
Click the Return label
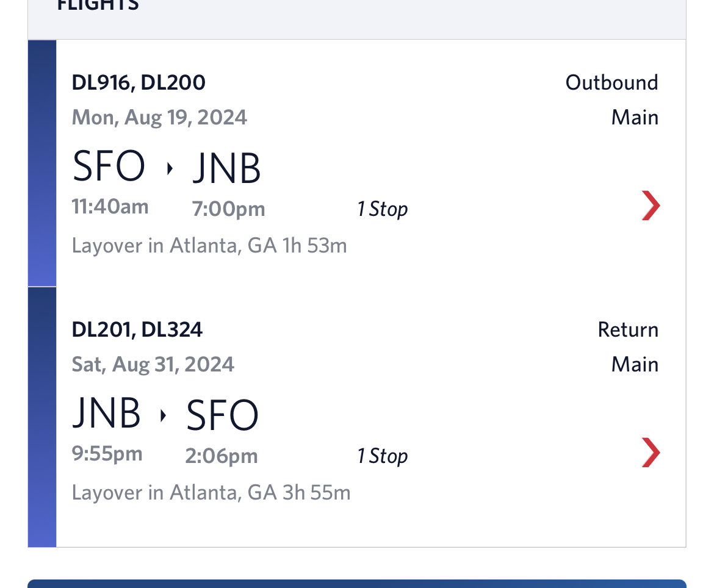(628, 330)
